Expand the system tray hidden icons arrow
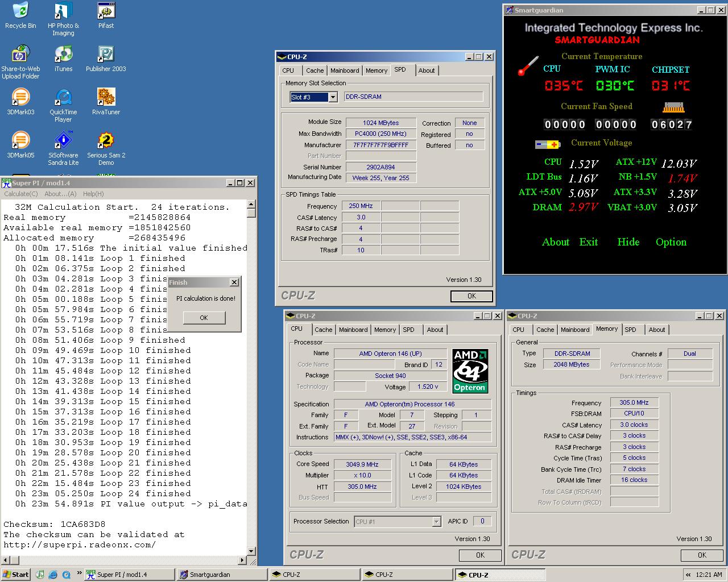The image size is (728, 582). point(688,575)
